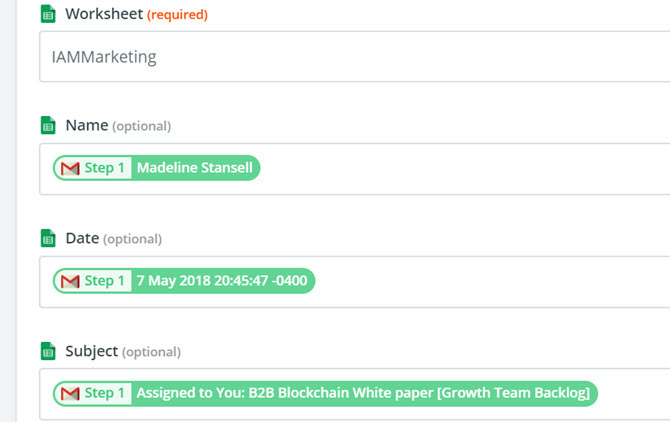Click Step 1 text in Name pill
This screenshot has height=422, width=670.
[104, 168]
